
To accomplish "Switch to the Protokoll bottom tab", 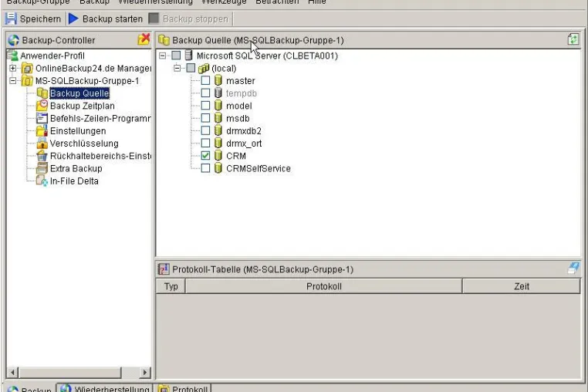I will (x=183, y=388).
